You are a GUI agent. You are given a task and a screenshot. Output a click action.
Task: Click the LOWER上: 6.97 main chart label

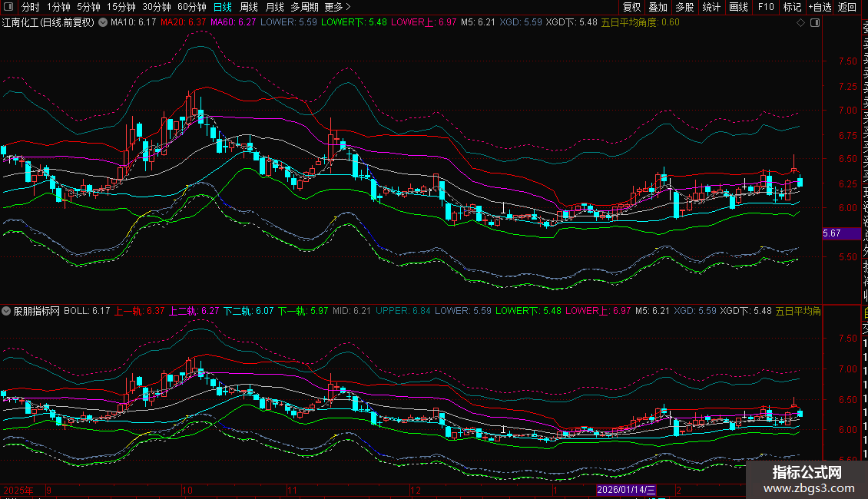point(423,23)
